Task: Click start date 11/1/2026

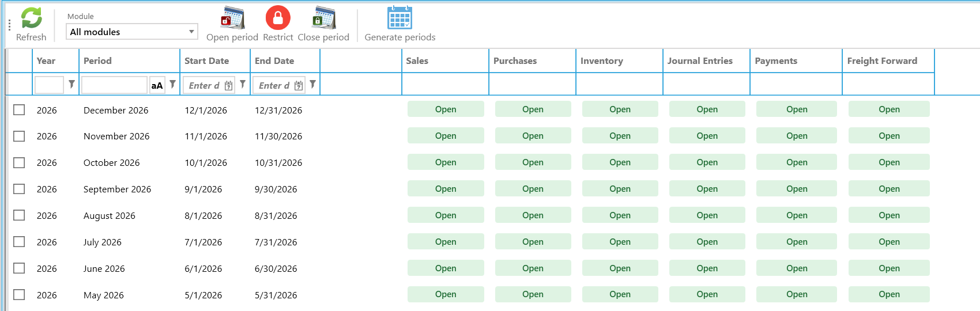Action: [x=206, y=136]
